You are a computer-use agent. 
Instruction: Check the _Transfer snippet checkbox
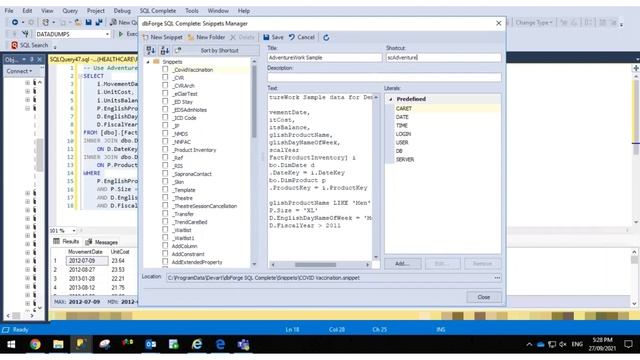point(165,214)
